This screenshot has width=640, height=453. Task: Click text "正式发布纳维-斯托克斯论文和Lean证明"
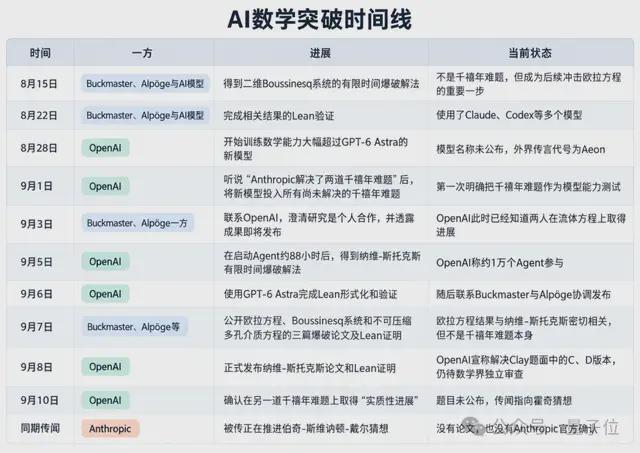pos(309,368)
